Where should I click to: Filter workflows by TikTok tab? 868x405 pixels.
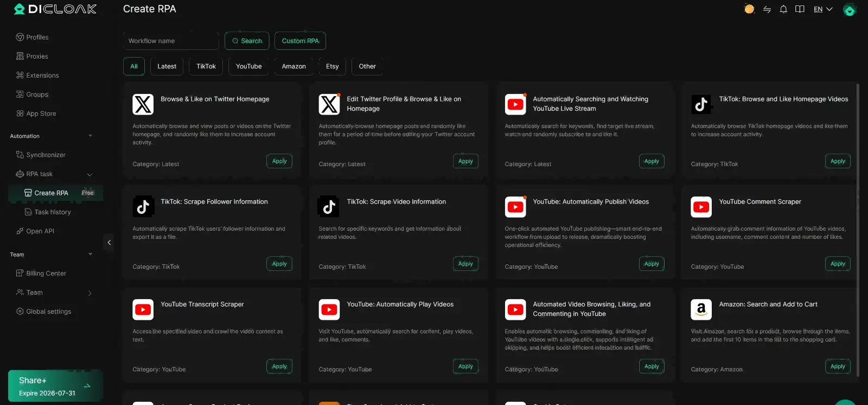(206, 66)
